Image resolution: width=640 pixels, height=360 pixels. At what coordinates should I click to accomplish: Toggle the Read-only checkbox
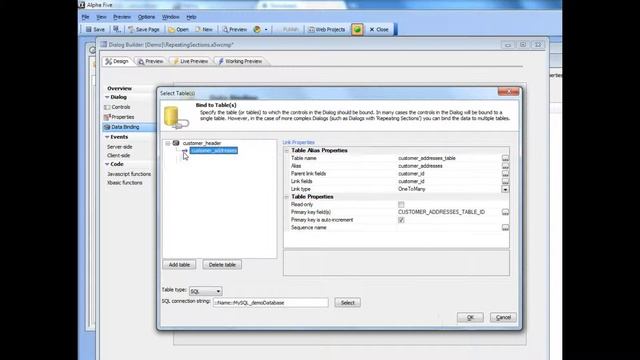click(401, 204)
